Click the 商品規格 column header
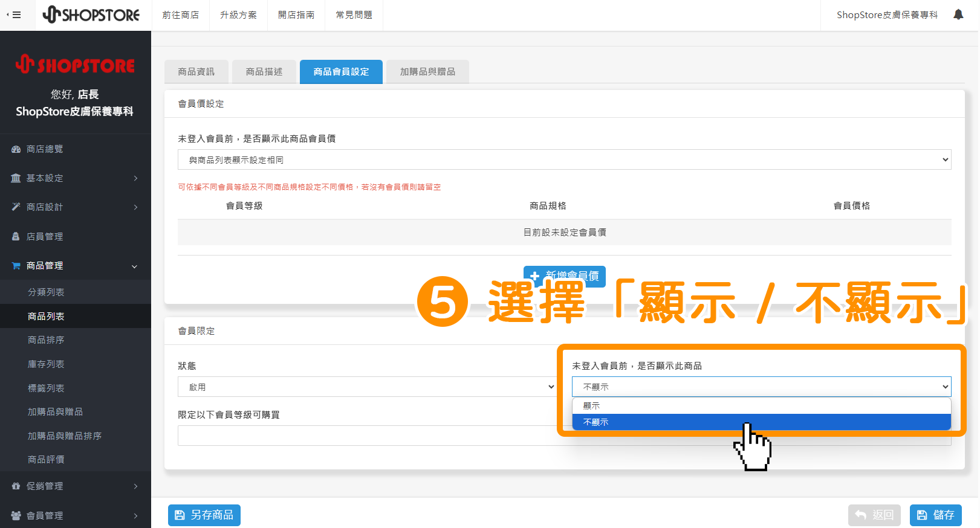The height and width of the screenshot is (528, 980). click(x=548, y=206)
